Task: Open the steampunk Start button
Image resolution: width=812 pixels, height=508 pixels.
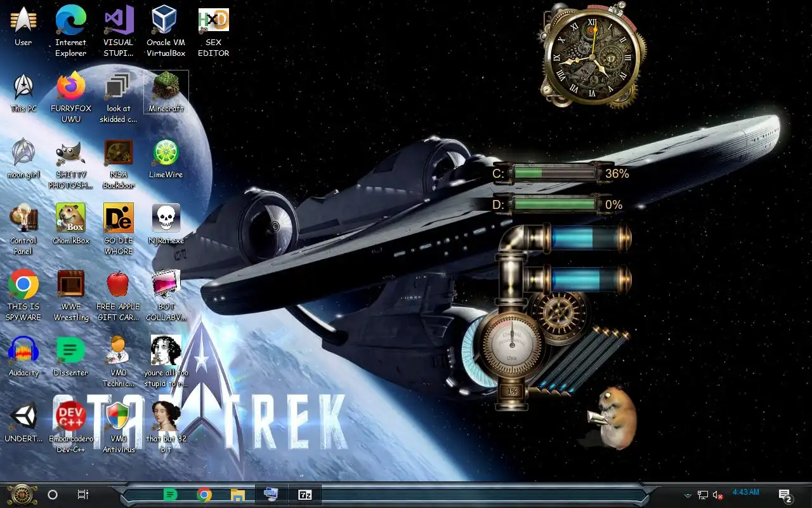Action: [x=22, y=494]
